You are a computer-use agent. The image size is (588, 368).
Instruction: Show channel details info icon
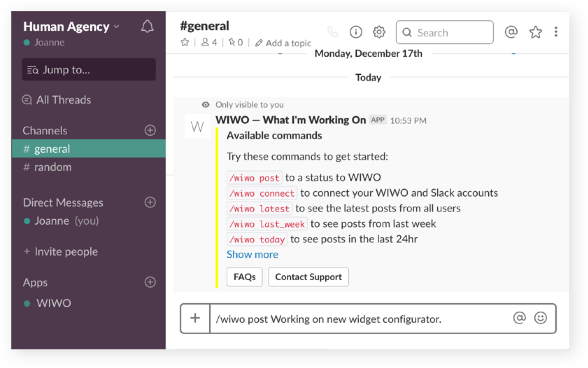(x=356, y=32)
